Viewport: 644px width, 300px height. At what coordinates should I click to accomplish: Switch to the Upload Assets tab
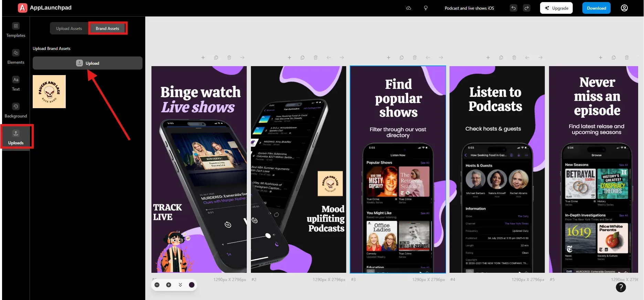(69, 29)
